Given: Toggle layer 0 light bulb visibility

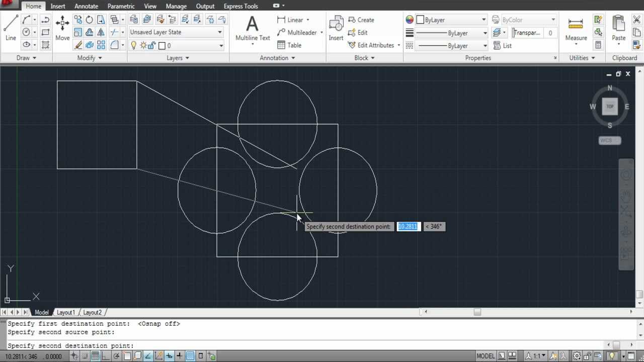Looking at the screenshot, I should tap(134, 46).
